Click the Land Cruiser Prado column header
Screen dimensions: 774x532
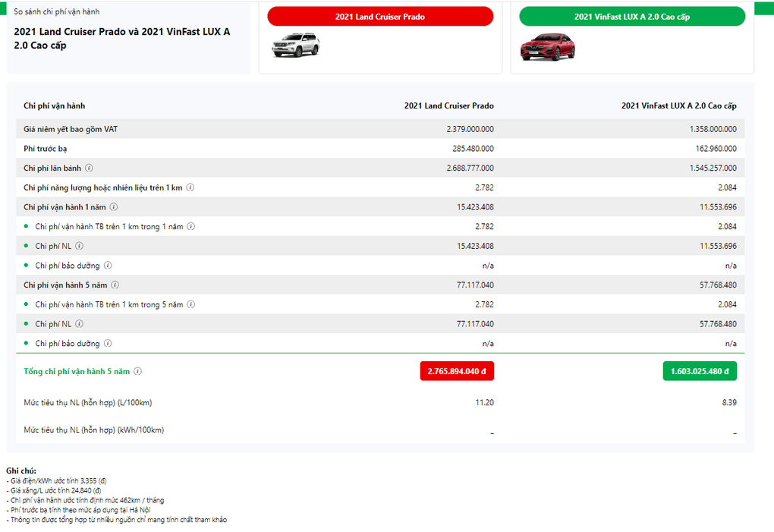(448, 106)
